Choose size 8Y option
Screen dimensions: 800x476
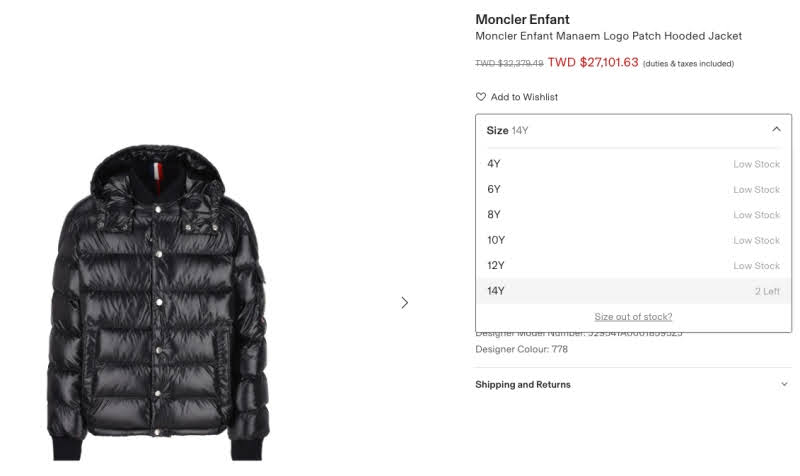[x=633, y=215]
